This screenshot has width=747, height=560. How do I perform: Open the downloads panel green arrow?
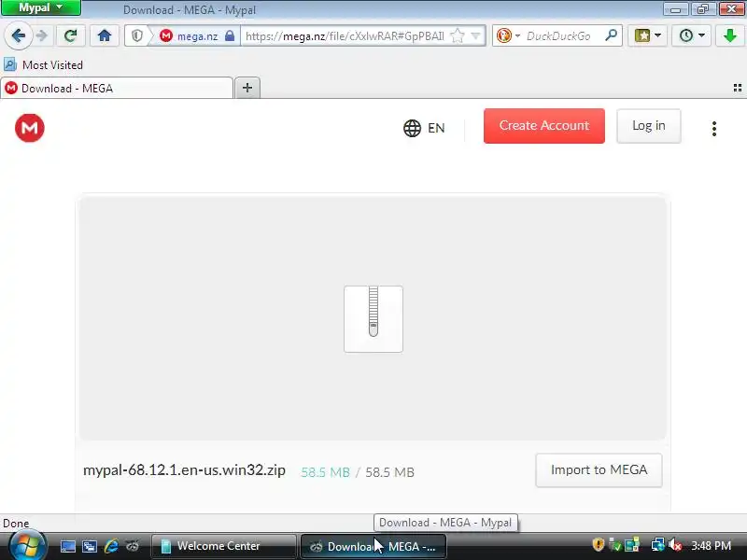point(730,35)
